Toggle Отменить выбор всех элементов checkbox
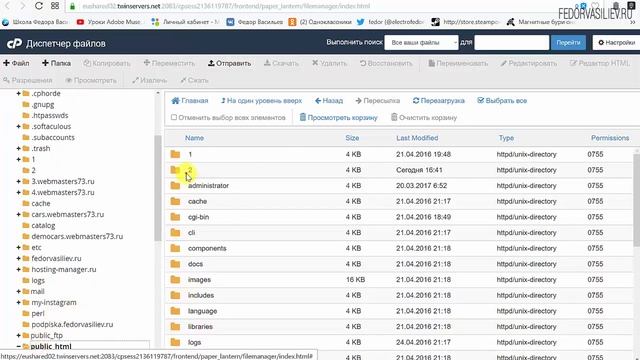The height and width of the screenshot is (360, 640). (x=174, y=118)
